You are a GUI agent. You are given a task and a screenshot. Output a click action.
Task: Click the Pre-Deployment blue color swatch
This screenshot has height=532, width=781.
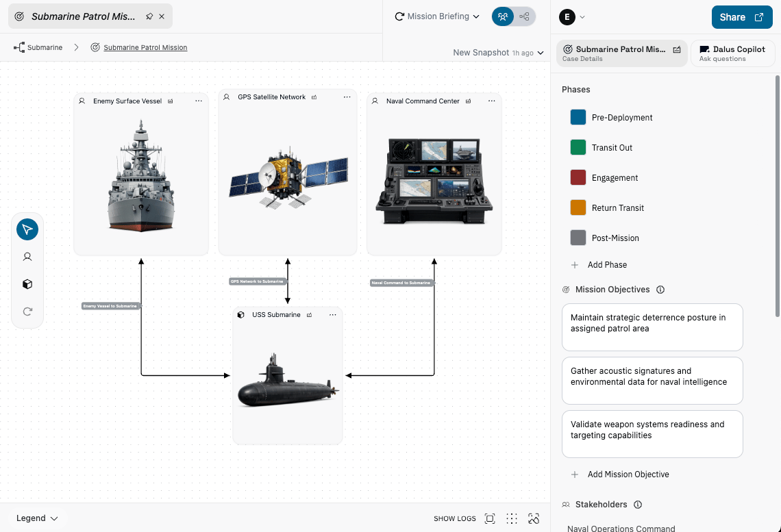pos(578,118)
